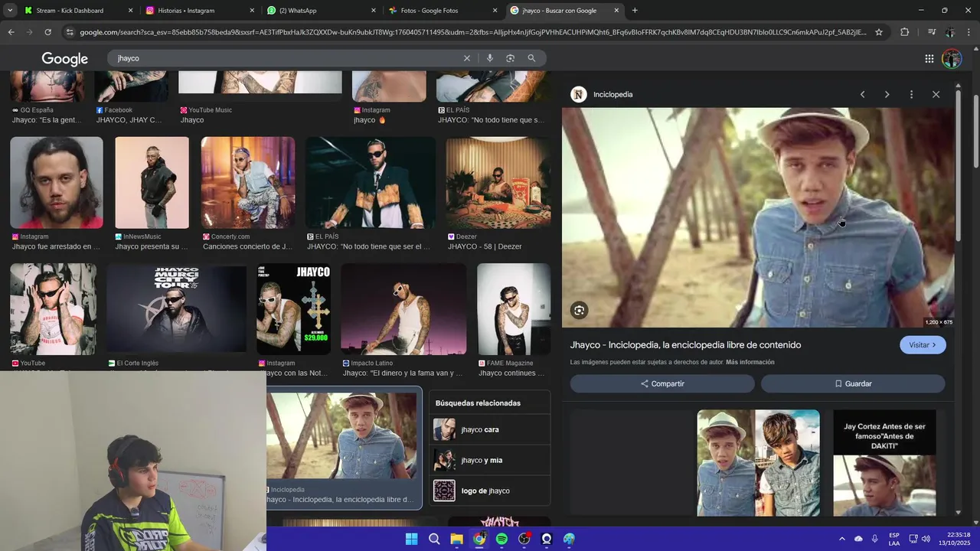Open the Google account avatar
This screenshot has height=551, width=980.
[x=952, y=59]
